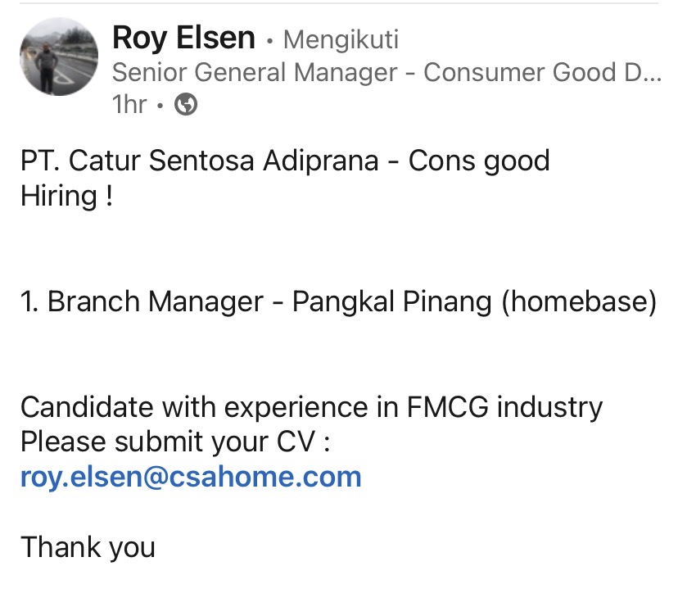
Task: Tap the word "(homebase)"
Action: (x=579, y=301)
